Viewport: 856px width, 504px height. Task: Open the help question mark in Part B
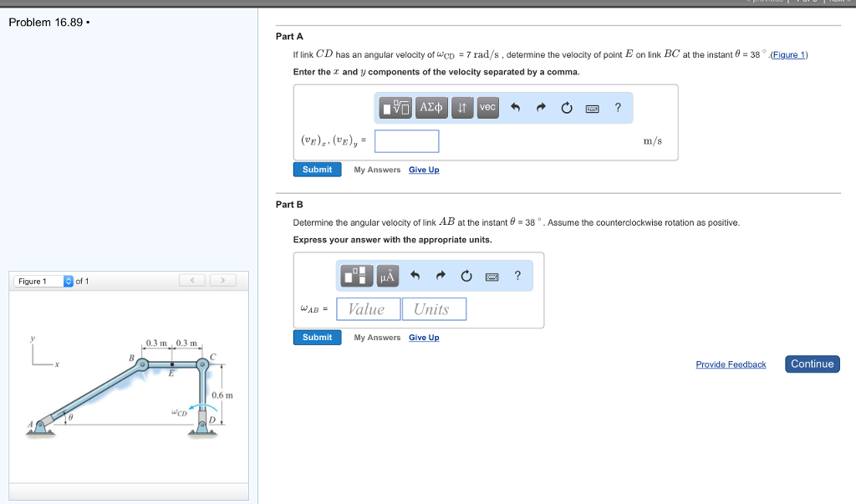click(x=517, y=276)
